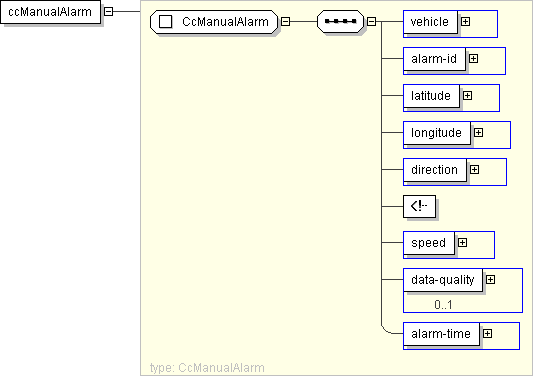Click the sequence dots compositor icon
This screenshot has height=377, width=534.
[341, 21]
